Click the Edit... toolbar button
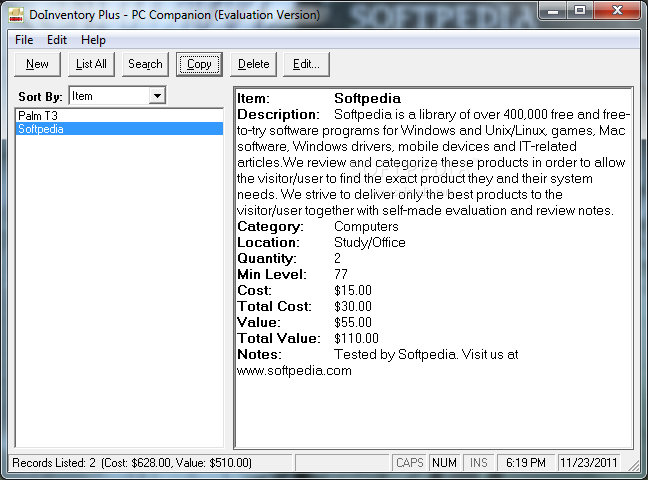Viewport: 648px width, 480px height. pos(306,64)
